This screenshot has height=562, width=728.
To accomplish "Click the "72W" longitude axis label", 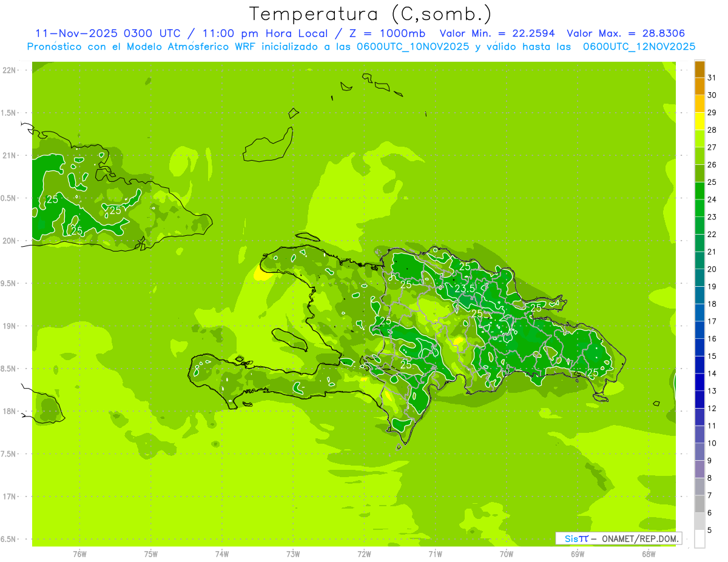I will (364, 554).
